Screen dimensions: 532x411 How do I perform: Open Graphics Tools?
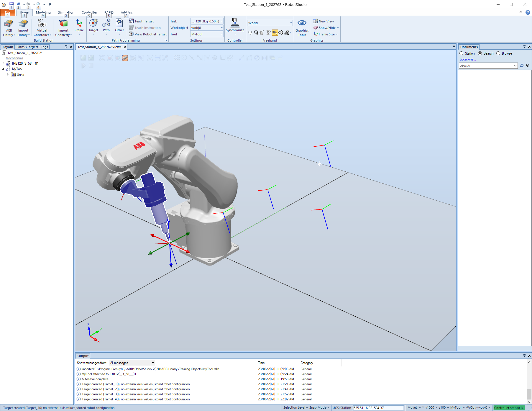tap(302, 28)
